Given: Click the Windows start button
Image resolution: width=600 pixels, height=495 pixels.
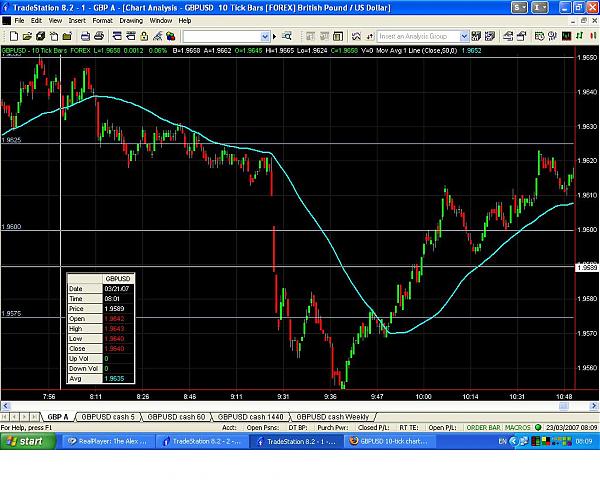Looking at the screenshot, I should [28, 441].
